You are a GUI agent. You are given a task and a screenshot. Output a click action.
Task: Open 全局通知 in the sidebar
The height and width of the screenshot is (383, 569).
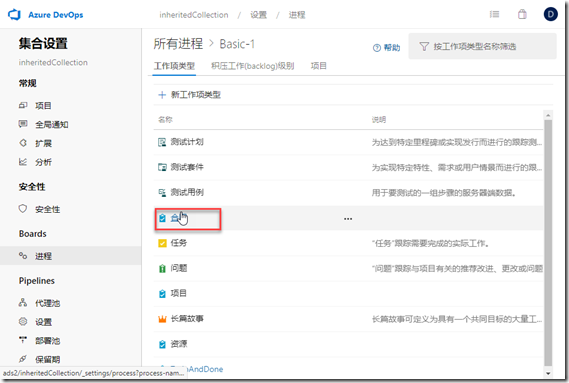(x=52, y=125)
